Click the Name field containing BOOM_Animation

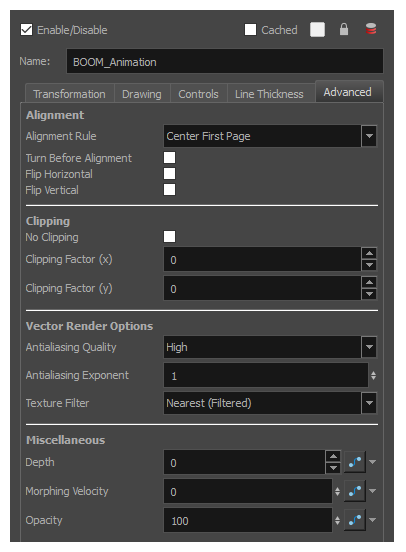(x=225, y=62)
